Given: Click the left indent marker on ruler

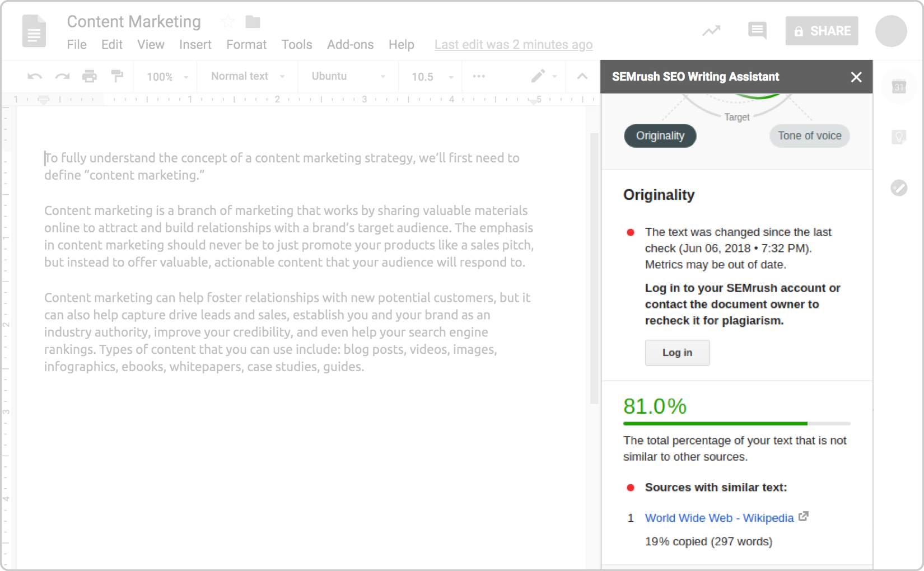Looking at the screenshot, I should coord(43,100).
